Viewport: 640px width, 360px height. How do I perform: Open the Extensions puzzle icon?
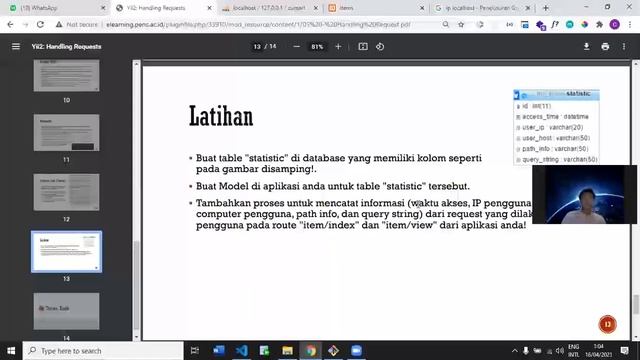(x=599, y=24)
